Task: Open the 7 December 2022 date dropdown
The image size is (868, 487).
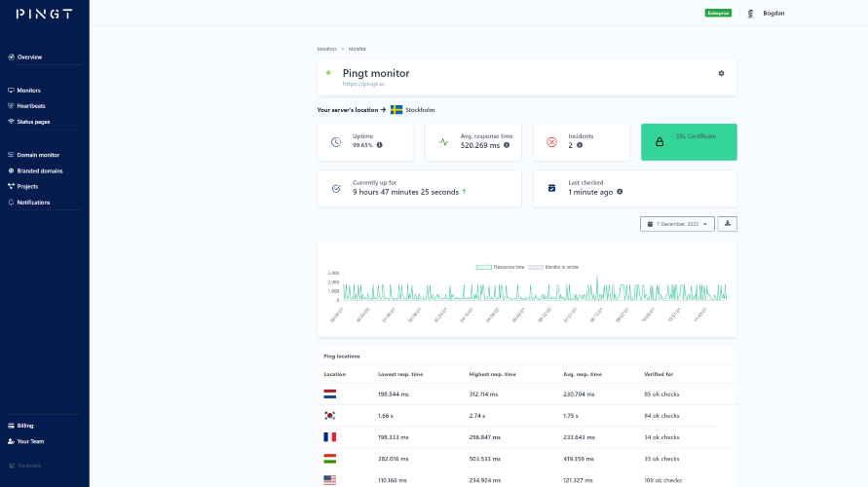Action: 677,224
